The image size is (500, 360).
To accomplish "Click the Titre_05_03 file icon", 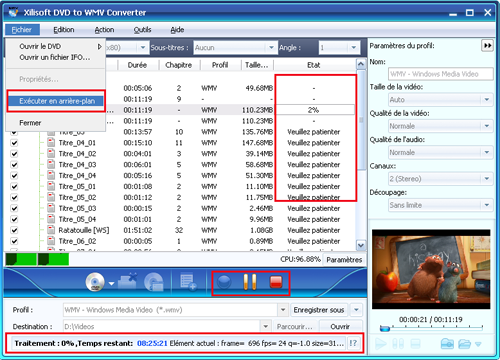I will click(51, 208).
